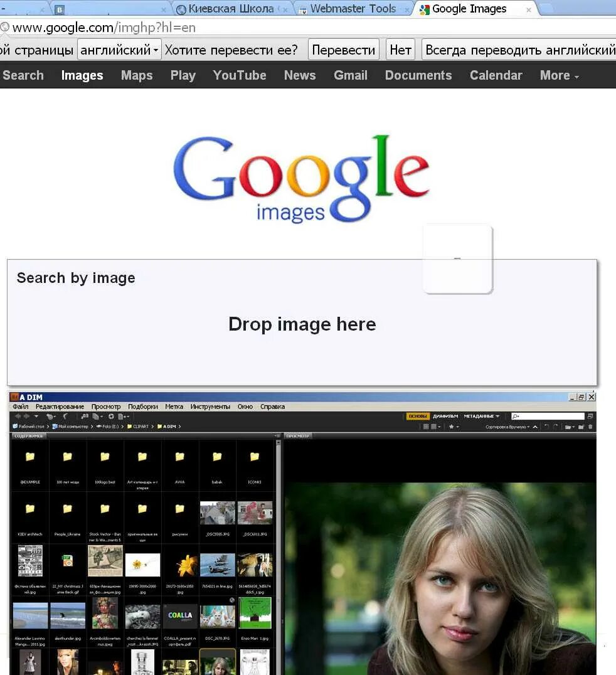
Task: Select the alexthunder.jpg thumbnail
Action: point(68,616)
